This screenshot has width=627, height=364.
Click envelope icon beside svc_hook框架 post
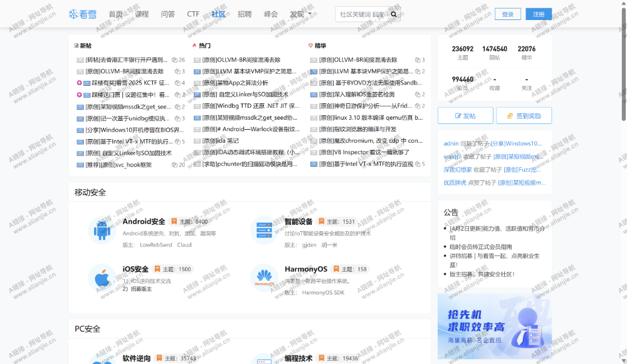(80, 165)
